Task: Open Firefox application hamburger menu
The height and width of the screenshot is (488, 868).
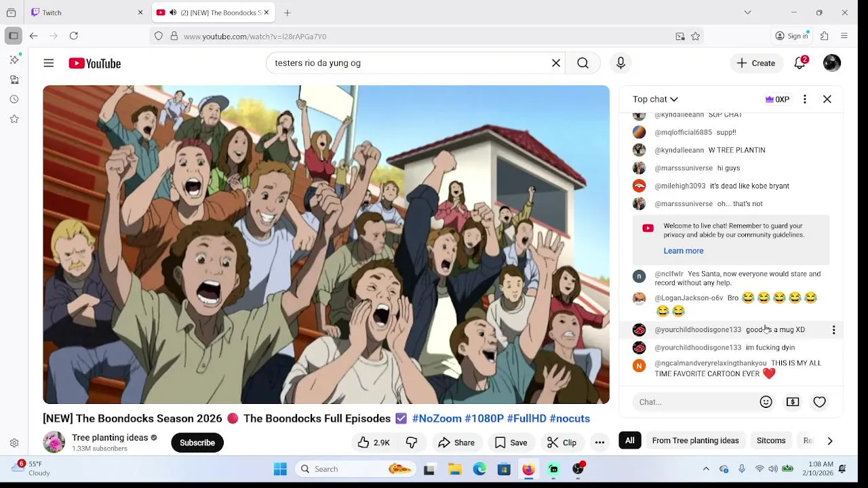Action: click(844, 36)
